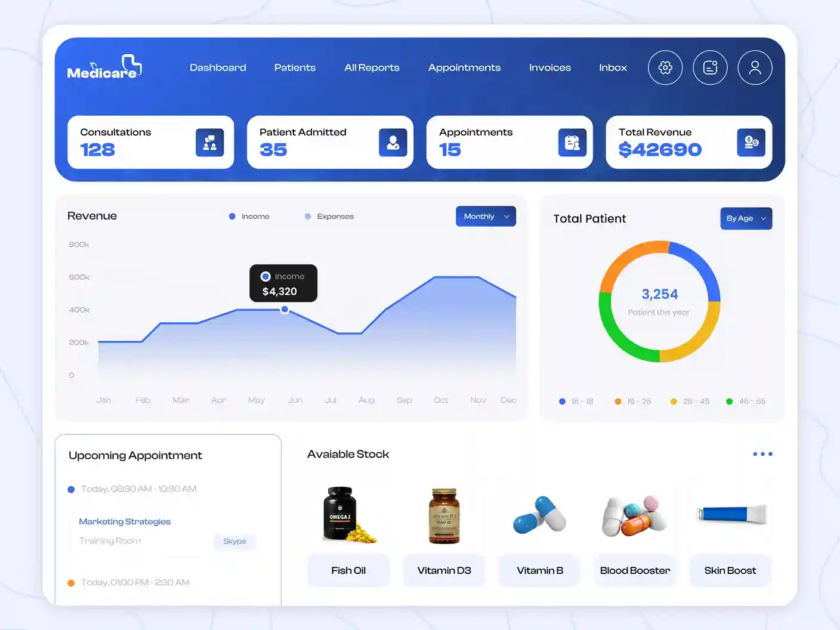Click the June data point on chart
840x630 pixels.
pos(285,309)
